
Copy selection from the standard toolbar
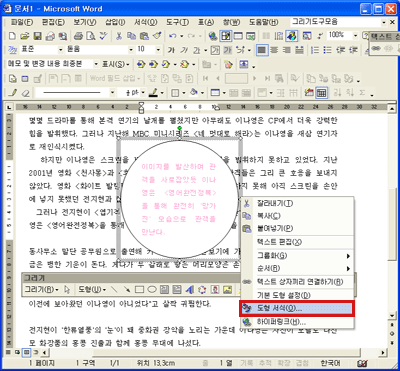[x=131, y=36]
